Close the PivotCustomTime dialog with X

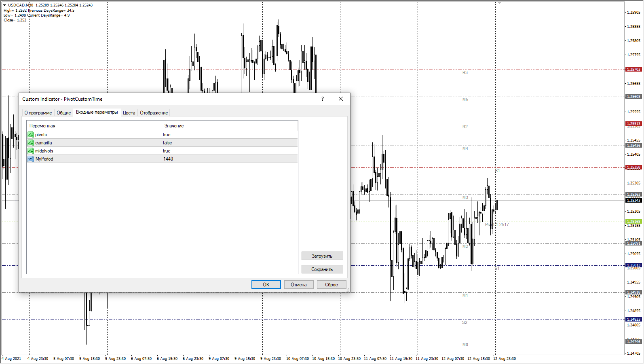[341, 99]
